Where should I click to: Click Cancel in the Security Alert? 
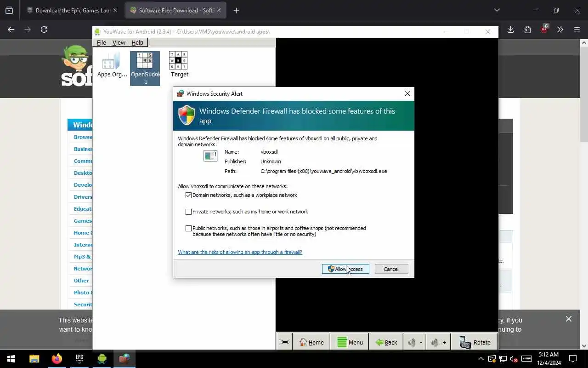point(391,269)
